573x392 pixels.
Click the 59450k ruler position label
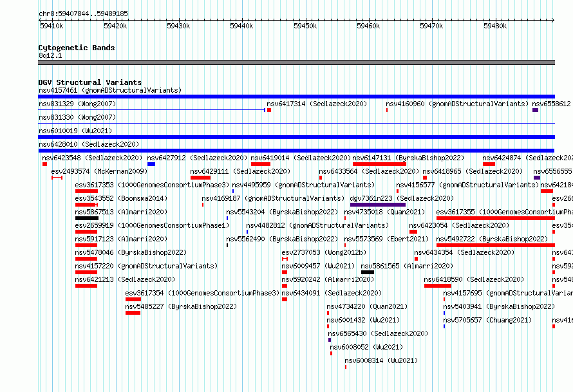pyautogui.click(x=305, y=26)
